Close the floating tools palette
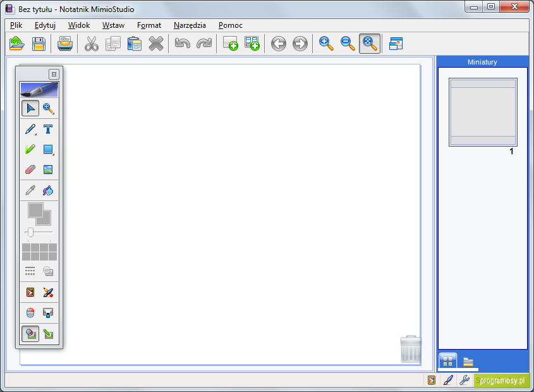 pyautogui.click(x=54, y=75)
